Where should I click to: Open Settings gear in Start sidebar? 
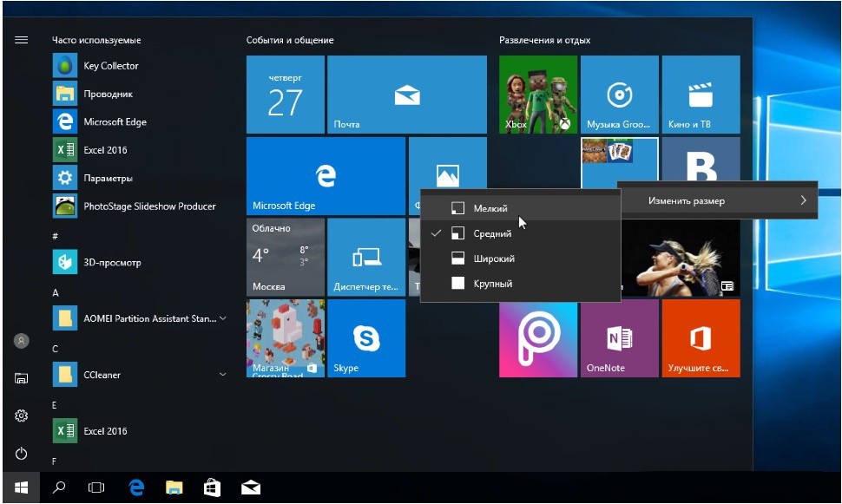tap(21, 416)
